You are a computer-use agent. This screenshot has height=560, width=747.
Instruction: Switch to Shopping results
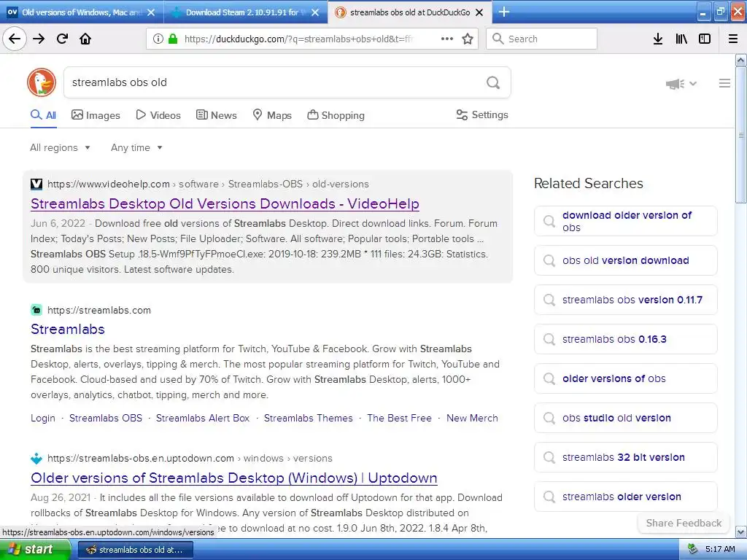coord(336,115)
